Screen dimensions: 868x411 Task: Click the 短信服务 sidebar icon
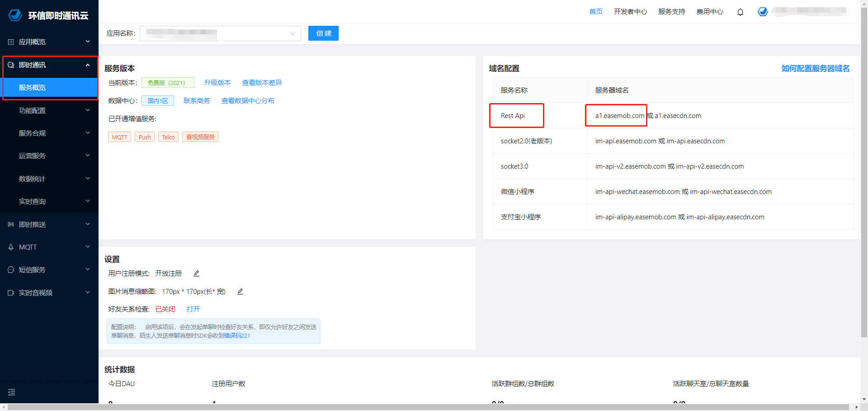11,270
